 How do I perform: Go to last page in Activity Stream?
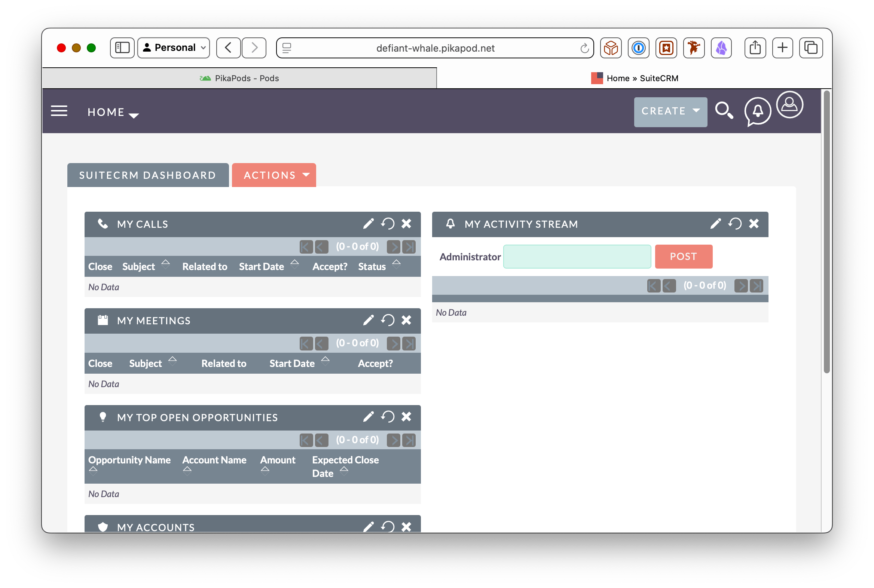(756, 286)
